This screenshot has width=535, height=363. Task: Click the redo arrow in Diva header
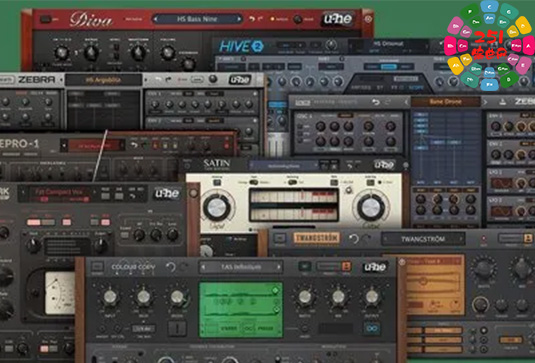tap(261, 18)
